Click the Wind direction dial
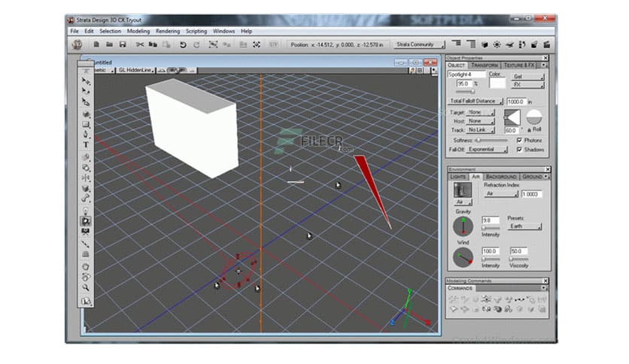 click(x=463, y=257)
